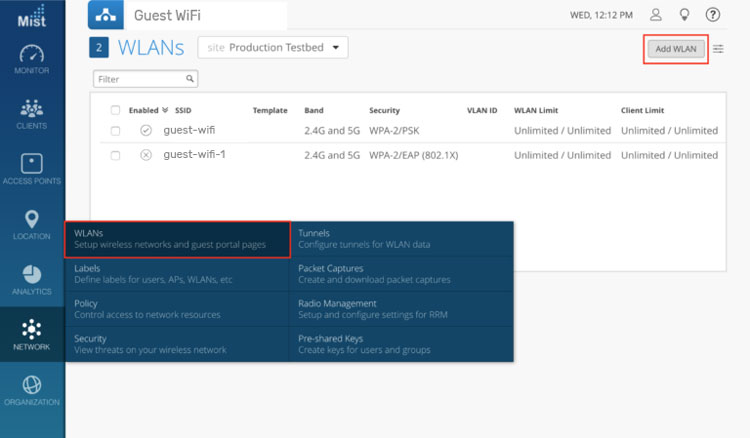Open Radio Management menu entry
This screenshot has width=750, height=438.
pyautogui.click(x=337, y=303)
